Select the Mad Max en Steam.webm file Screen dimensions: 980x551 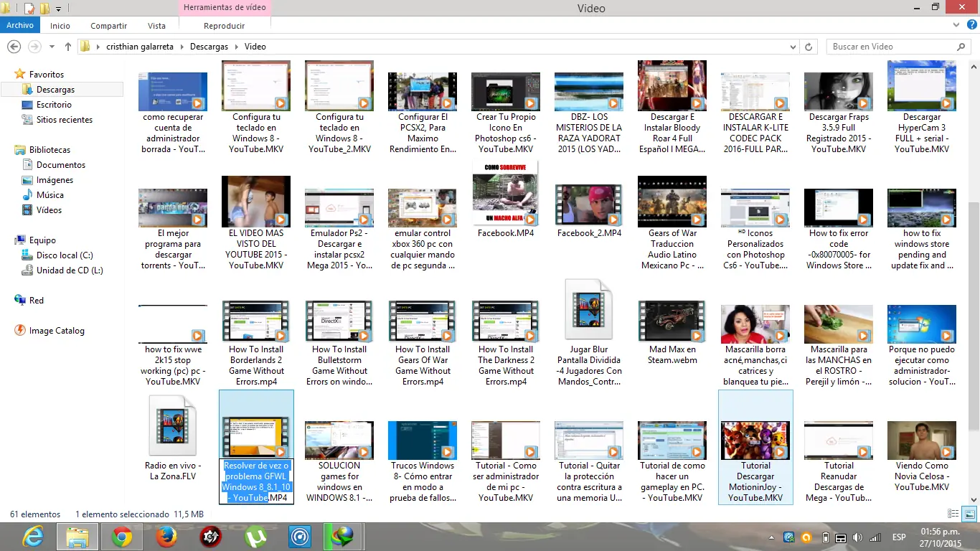point(672,333)
